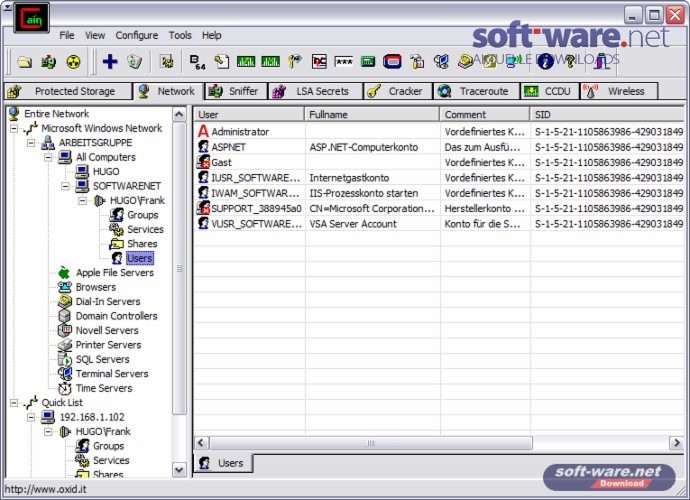Click the crossed keys toolbar icon
This screenshot has width=690, height=500.
295,62
